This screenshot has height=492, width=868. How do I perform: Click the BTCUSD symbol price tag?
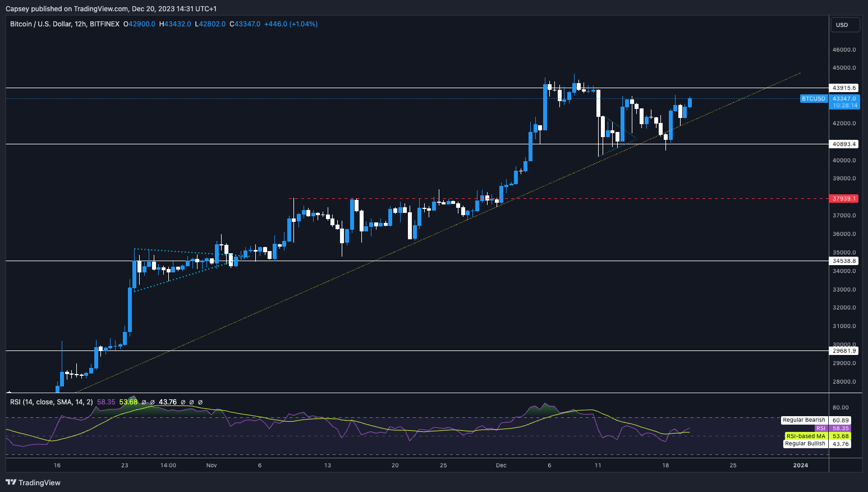click(813, 99)
